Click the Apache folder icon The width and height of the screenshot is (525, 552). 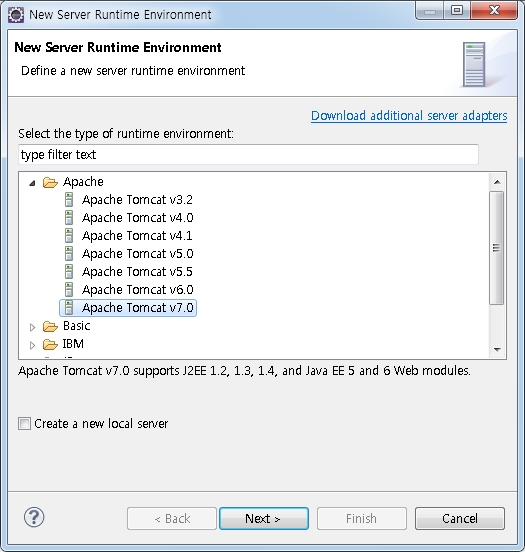(50, 182)
